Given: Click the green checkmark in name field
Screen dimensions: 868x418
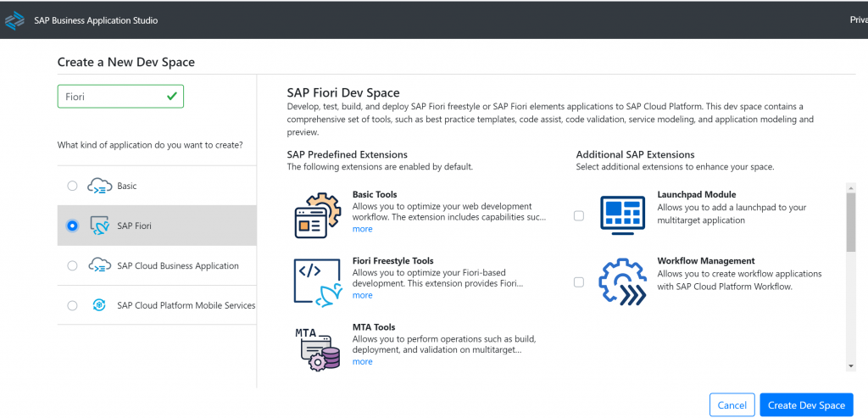Looking at the screenshot, I should pyautogui.click(x=171, y=97).
